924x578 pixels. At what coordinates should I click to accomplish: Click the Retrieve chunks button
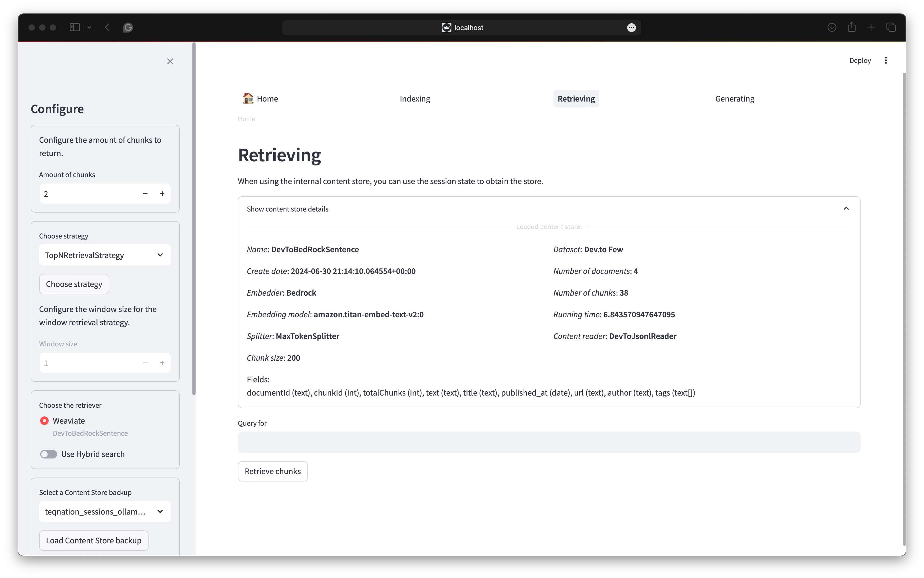[272, 471]
